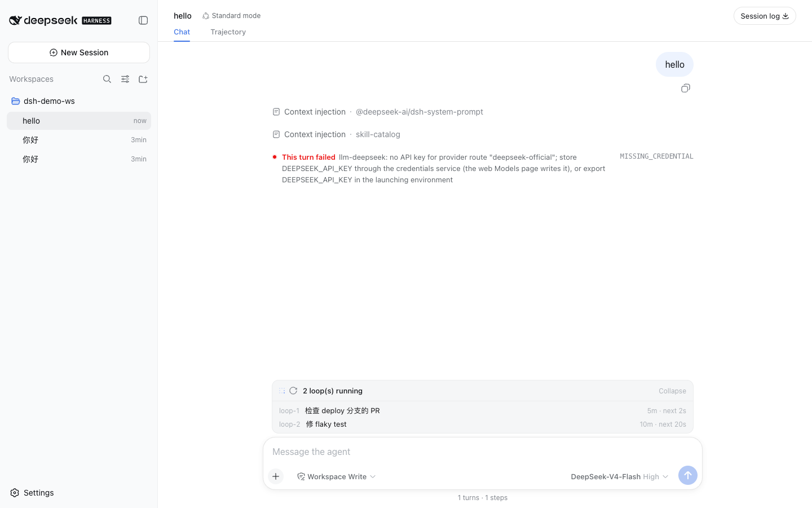Click the loops refresh spinner icon
This screenshot has width=812, height=508.
[293, 391]
